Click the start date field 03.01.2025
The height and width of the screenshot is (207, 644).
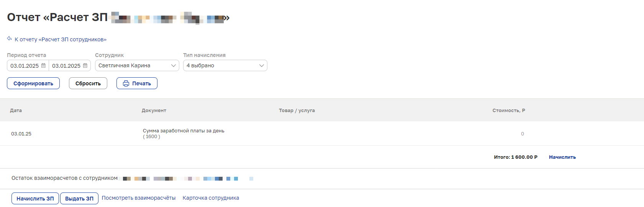25,65
